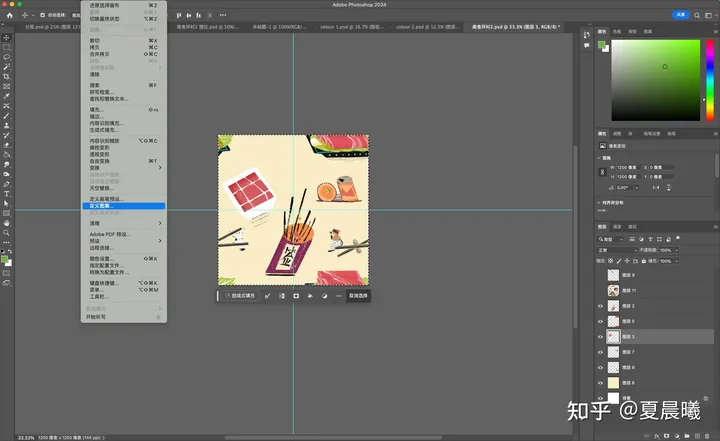Select the Magic Wand tool

coord(6,67)
